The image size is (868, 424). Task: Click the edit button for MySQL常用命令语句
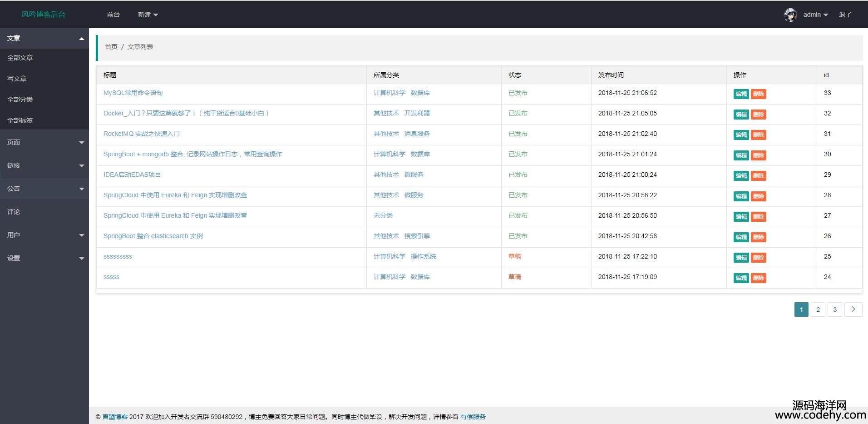pos(741,94)
